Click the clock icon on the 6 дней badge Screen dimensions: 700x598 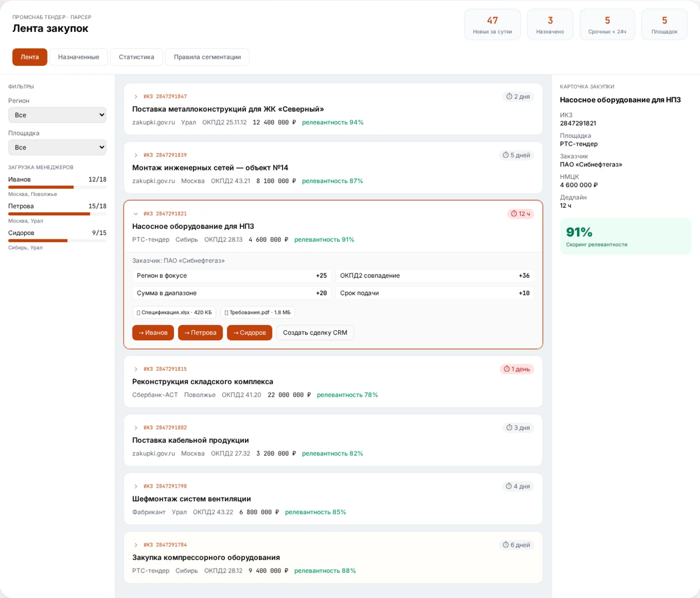pyautogui.click(x=505, y=545)
